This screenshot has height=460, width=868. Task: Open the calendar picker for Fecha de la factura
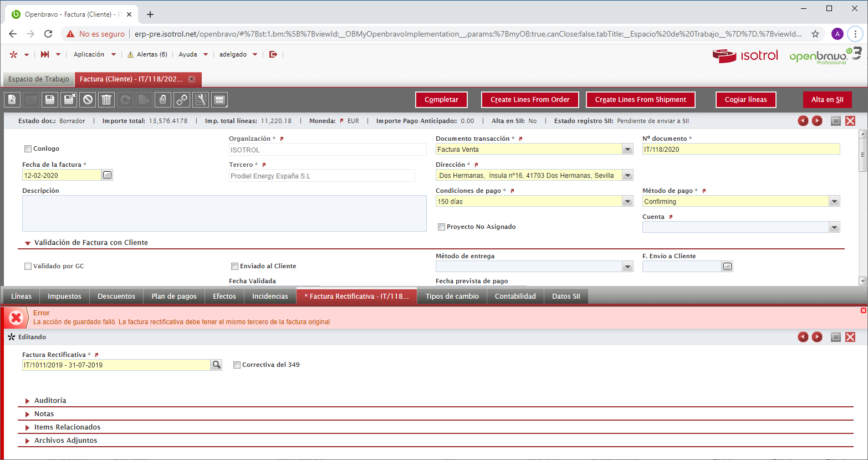108,175
